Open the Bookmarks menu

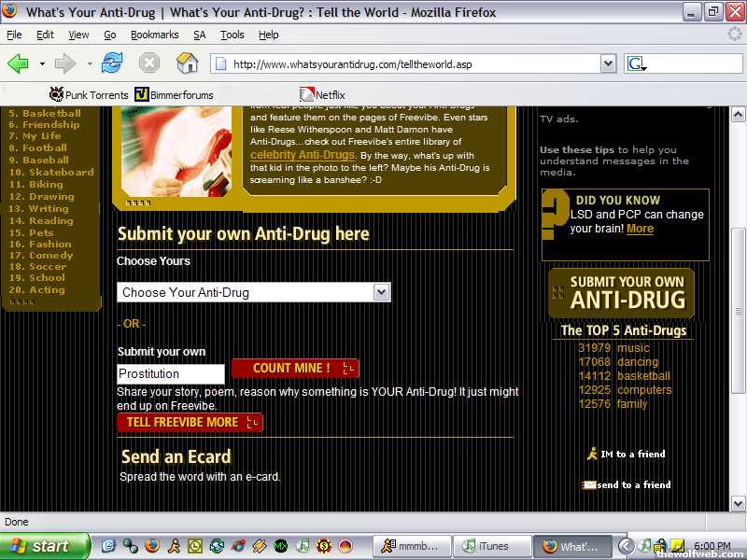pos(154,35)
